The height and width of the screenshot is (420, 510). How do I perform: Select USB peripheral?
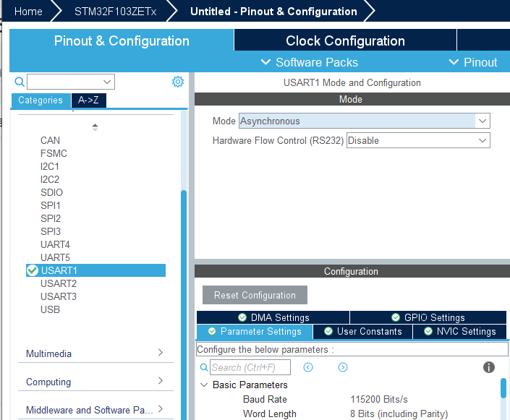tap(50, 309)
